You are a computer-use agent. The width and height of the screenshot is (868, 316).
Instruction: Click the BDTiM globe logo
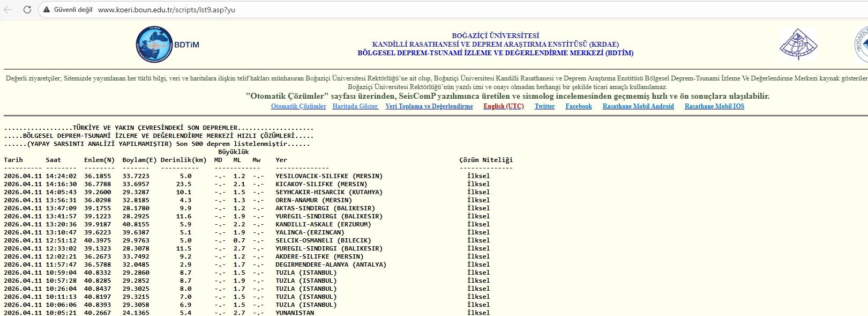tap(154, 45)
